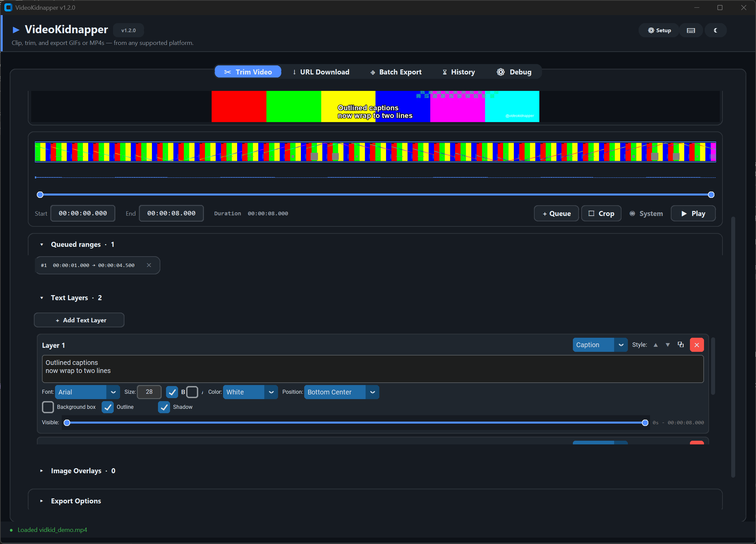Click the app icon in the title bar
Screen dimensions: 756x544
(8, 7)
